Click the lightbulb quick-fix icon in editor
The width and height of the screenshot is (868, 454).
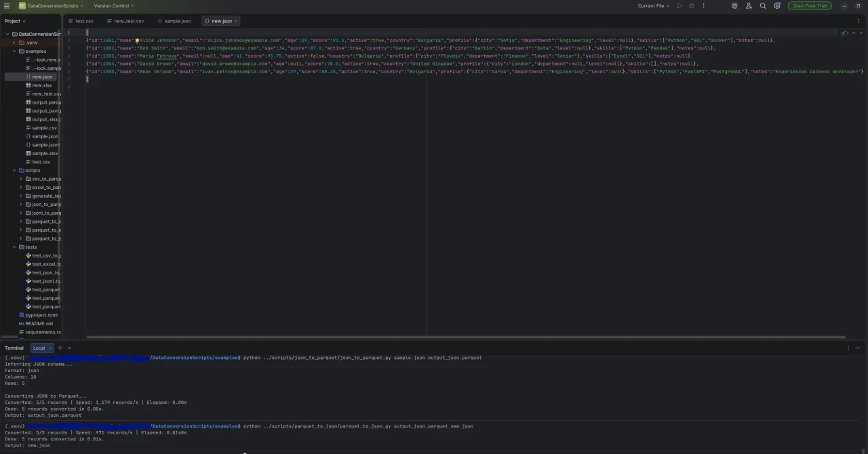(137, 41)
